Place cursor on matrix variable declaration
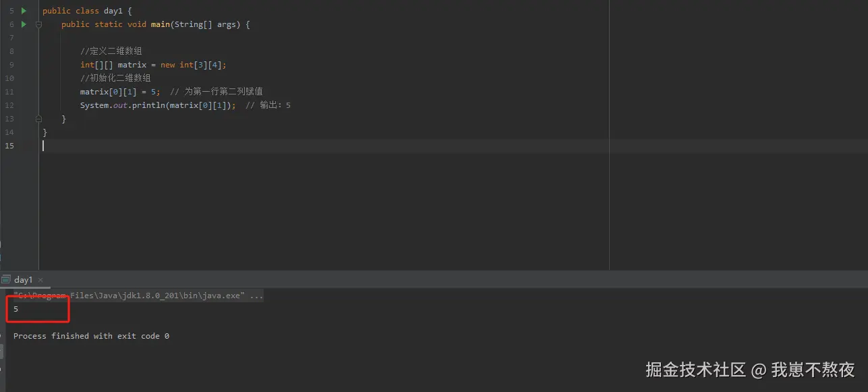The width and height of the screenshot is (868, 392). 132,65
